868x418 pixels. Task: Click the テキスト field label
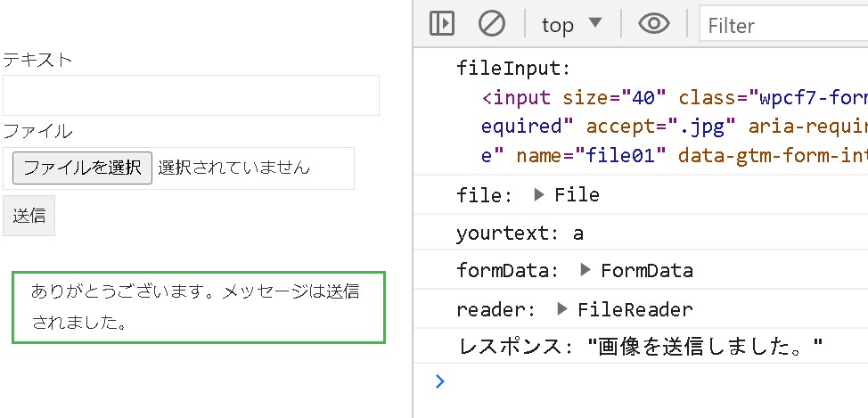pyautogui.click(x=37, y=60)
